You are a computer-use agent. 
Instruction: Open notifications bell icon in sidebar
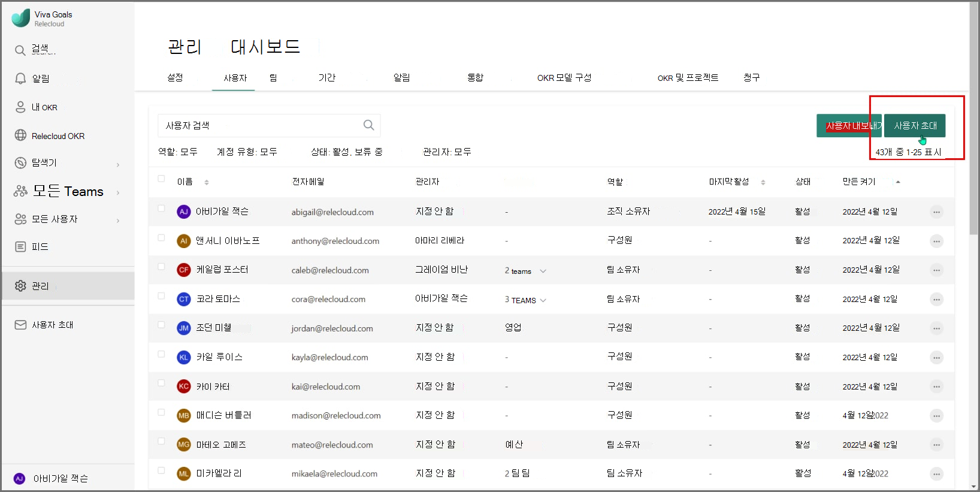[x=20, y=79]
